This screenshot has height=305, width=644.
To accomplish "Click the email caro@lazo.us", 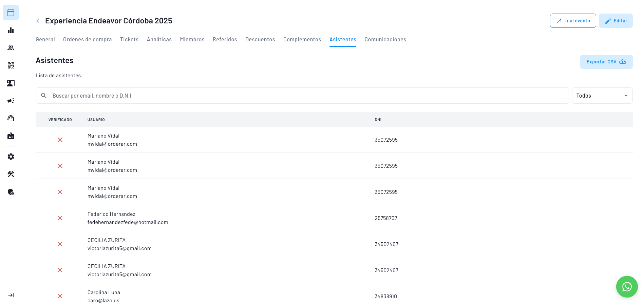I will tap(103, 301).
